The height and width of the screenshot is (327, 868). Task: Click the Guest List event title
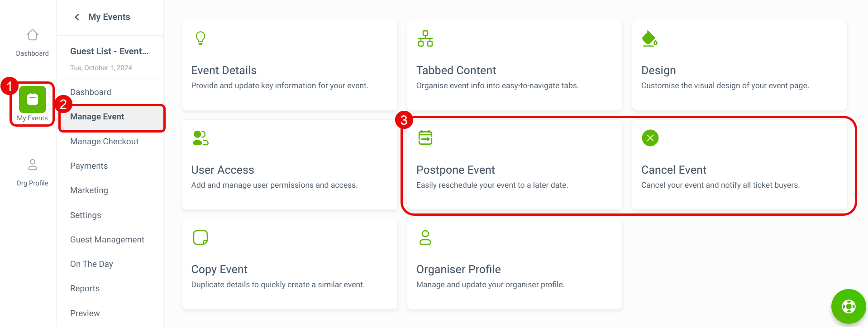click(x=109, y=52)
